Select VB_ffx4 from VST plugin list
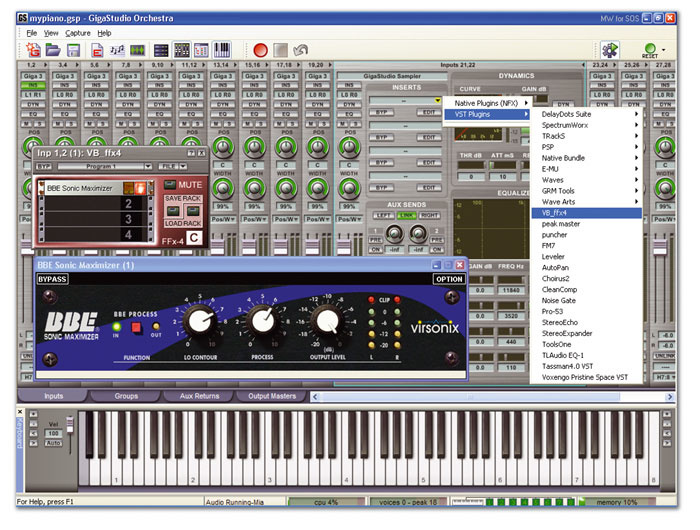This screenshot has width=700, height=530. [x=587, y=213]
